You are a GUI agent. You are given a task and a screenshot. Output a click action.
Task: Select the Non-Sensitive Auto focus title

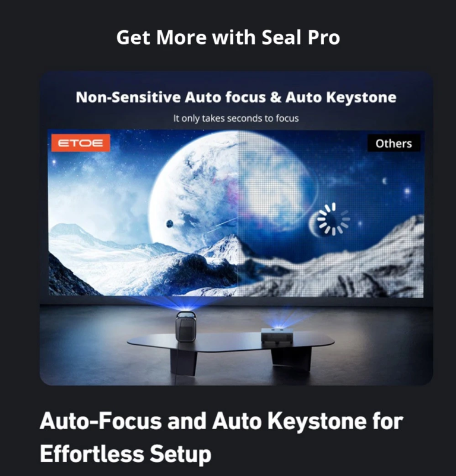(x=236, y=97)
